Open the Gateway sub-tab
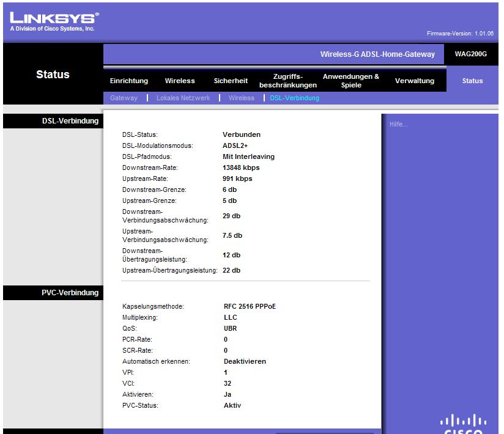504x434 pixels. 124,98
